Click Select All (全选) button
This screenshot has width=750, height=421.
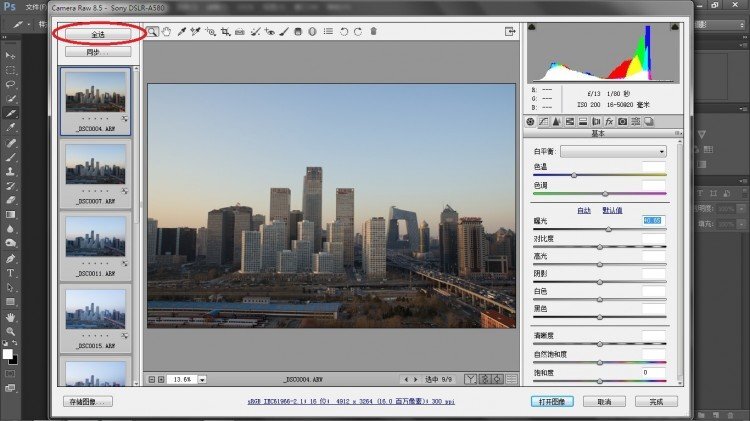pos(97,34)
